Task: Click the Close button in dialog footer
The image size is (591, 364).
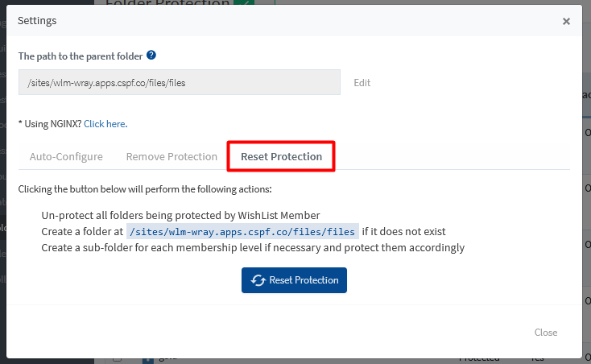Action: [x=545, y=333]
